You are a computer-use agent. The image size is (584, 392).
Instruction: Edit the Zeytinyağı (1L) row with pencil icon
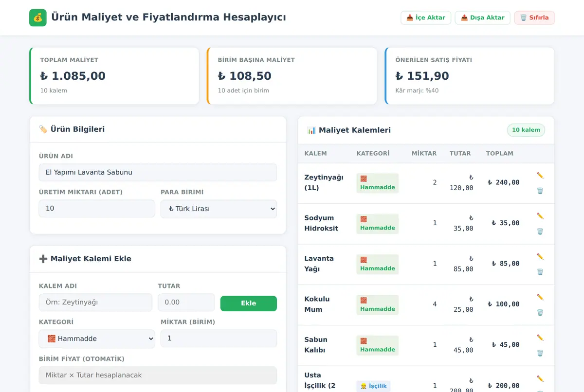pos(540,175)
